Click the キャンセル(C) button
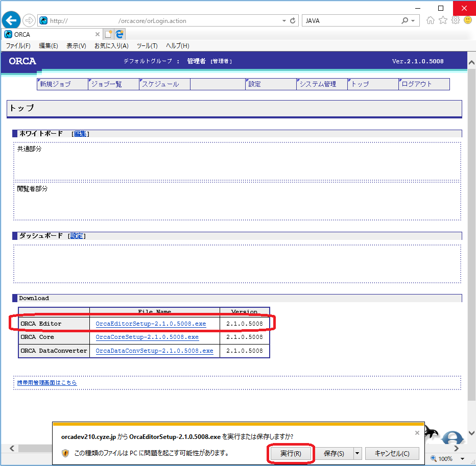The image size is (476, 466). coord(392,453)
